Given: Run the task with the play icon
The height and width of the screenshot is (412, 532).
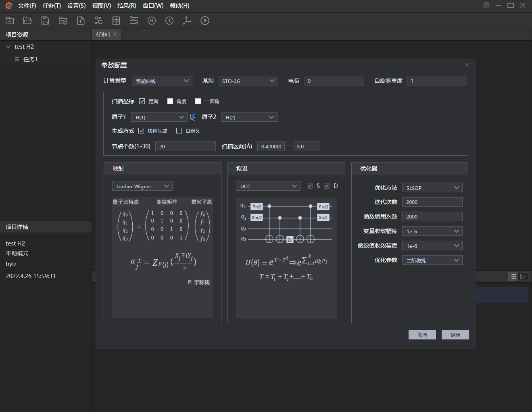Looking at the screenshot, I should click(205, 21).
